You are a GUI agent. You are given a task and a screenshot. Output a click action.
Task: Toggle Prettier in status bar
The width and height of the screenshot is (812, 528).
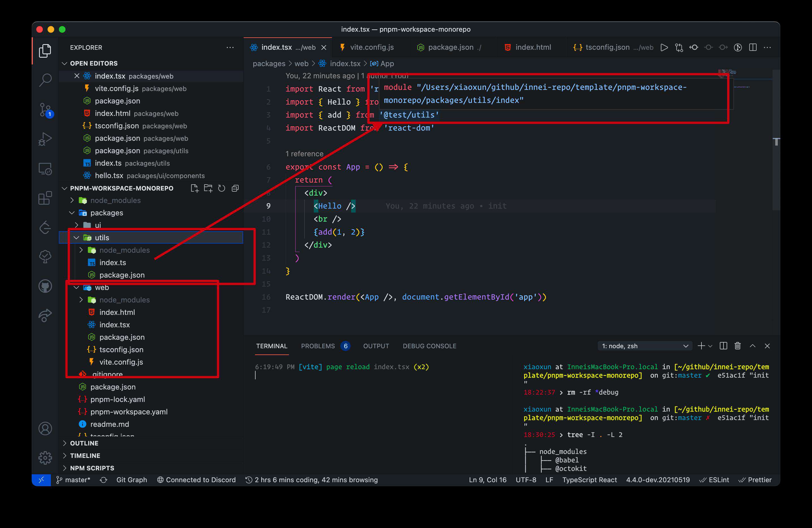(755, 480)
